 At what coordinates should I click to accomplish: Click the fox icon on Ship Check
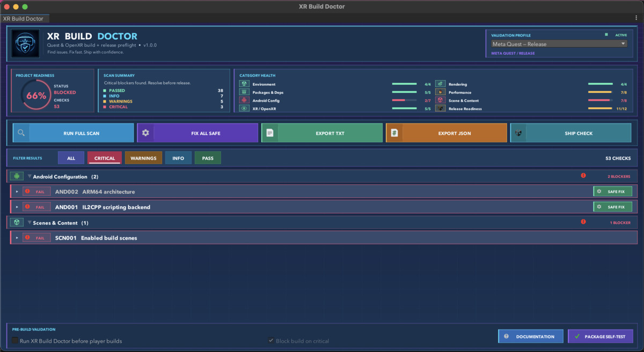(x=518, y=133)
